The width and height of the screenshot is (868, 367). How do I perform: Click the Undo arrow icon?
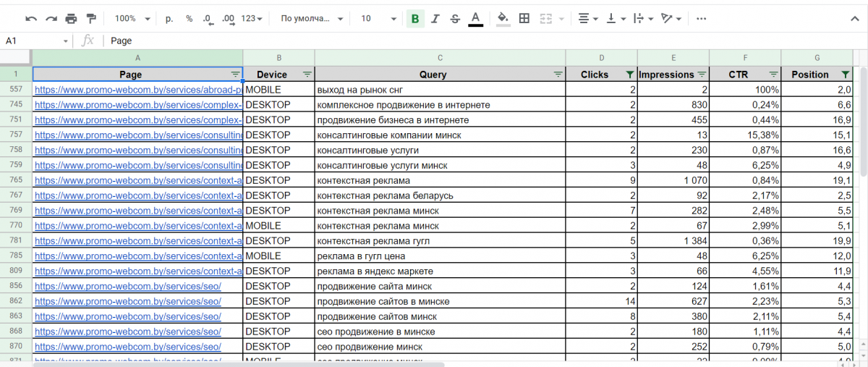pyautogui.click(x=30, y=19)
